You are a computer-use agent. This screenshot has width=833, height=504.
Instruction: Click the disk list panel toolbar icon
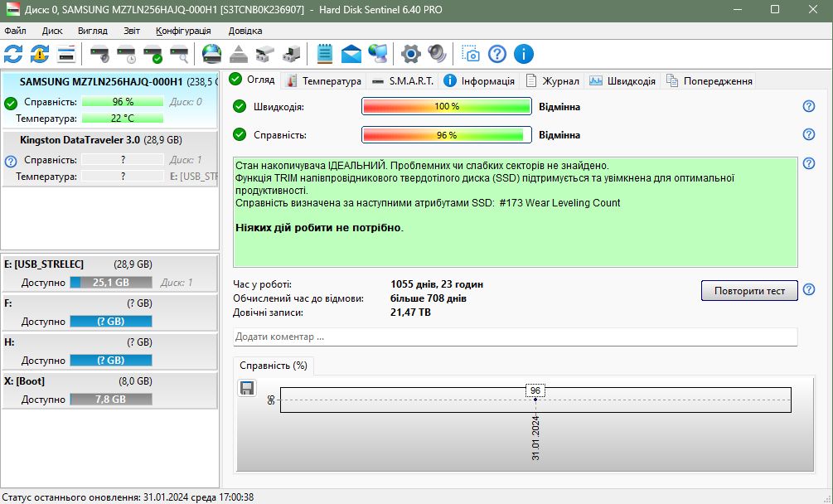click(66, 54)
